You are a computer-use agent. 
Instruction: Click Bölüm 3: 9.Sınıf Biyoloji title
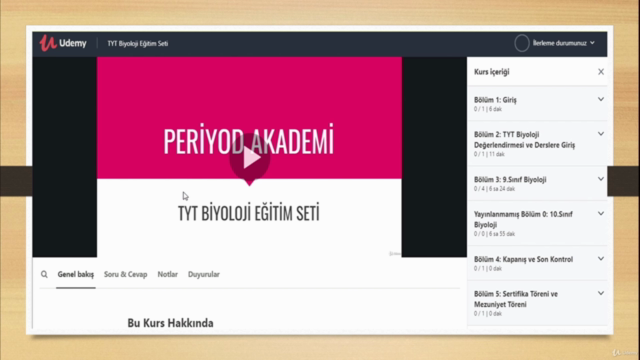point(510,180)
